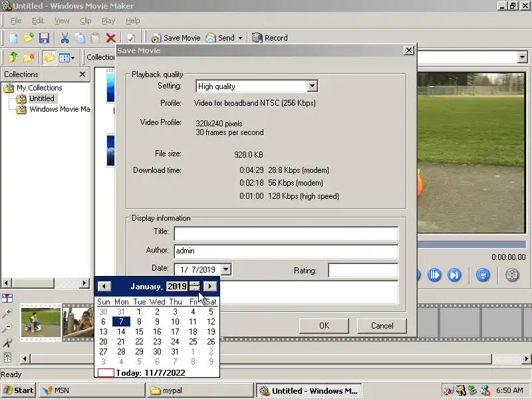Click the year spinner in calendar
This screenshot has width=532, height=399.
pos(194,287)
